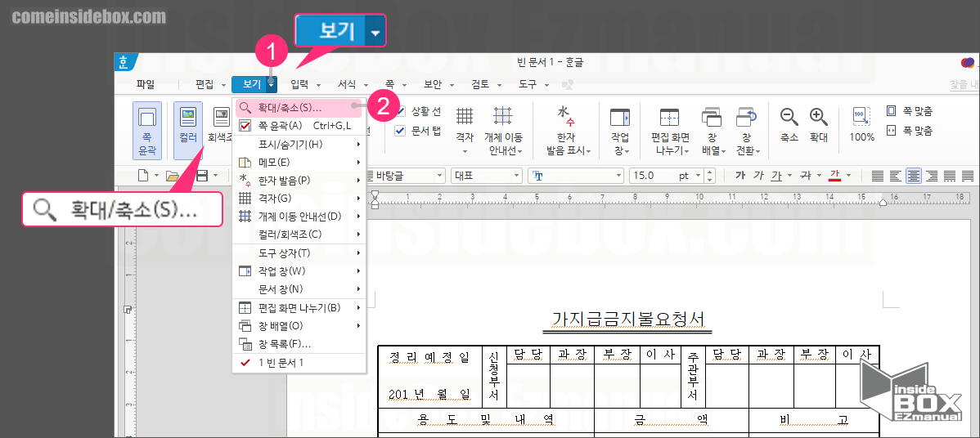Open 한자 발음(P) submenu
This screenshot has width=980, height=438.
tap(299, 181)
